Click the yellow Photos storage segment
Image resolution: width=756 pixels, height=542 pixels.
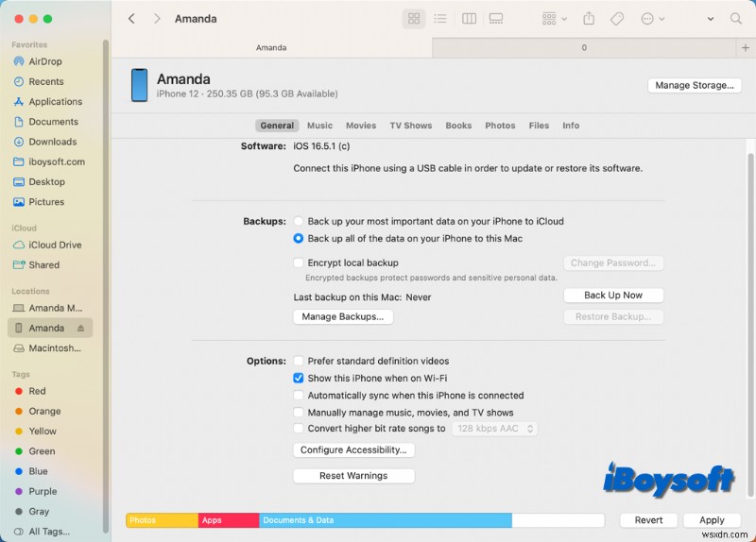coord(162,520)
